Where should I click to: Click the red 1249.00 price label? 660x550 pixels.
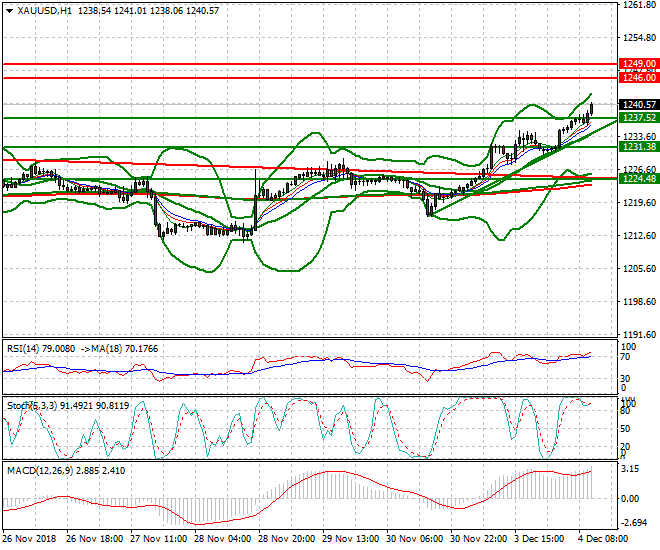click(x=637, y=63)
